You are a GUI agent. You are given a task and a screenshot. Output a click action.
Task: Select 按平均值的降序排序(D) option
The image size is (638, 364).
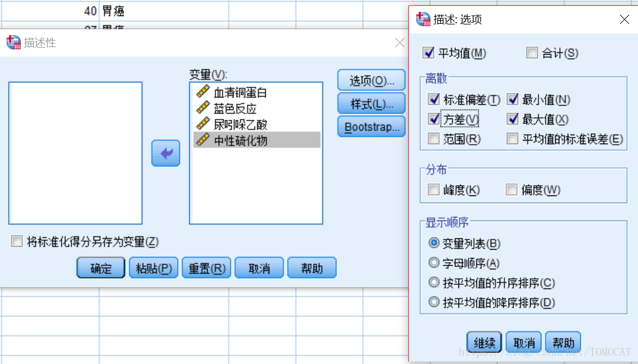point(433,302)
